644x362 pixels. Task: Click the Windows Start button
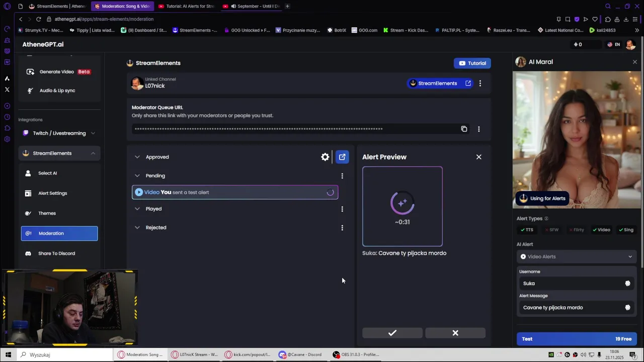pyautogui.click(x=8, y=354)
